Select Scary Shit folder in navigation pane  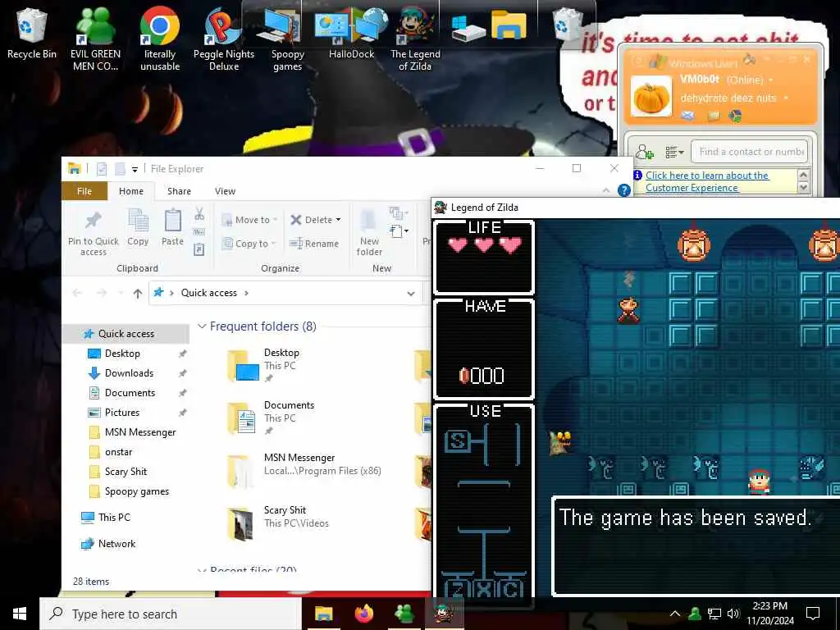[x=126, y=472]
